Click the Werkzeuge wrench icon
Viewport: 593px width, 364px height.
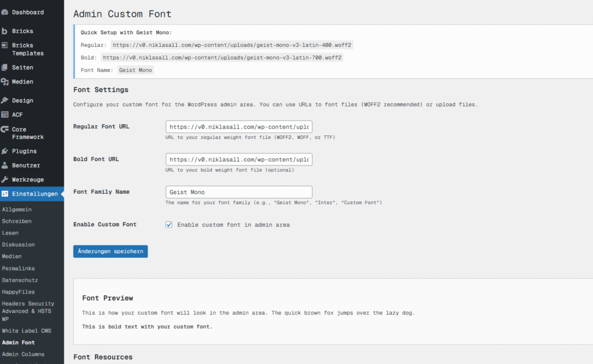click(x=5, y=180)
